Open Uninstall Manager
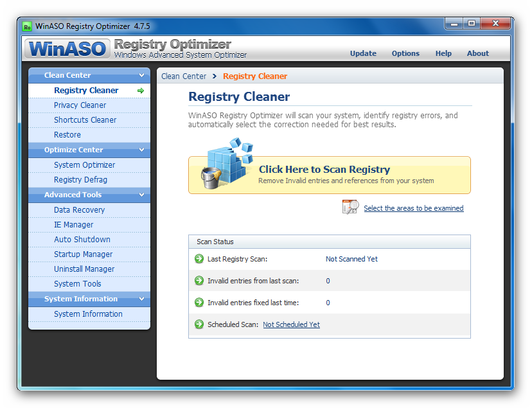 (x=89, y=269)
